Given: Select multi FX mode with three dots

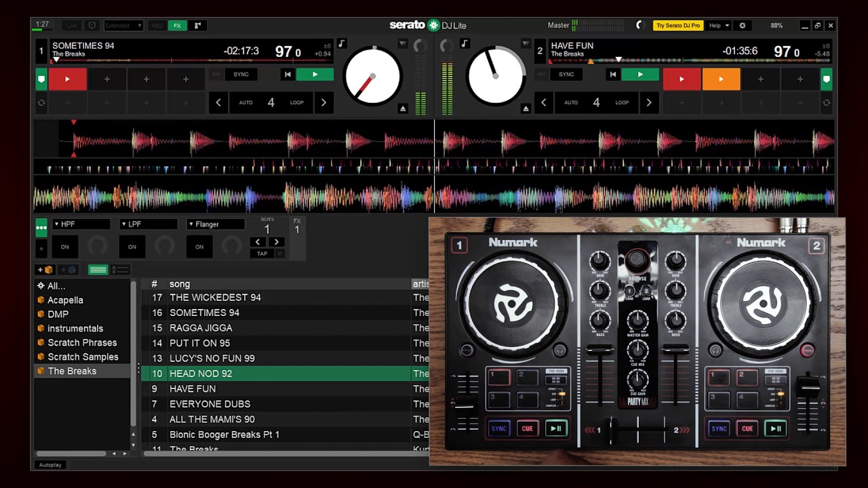Looking at the screenshot, I should tap(41, 227).
